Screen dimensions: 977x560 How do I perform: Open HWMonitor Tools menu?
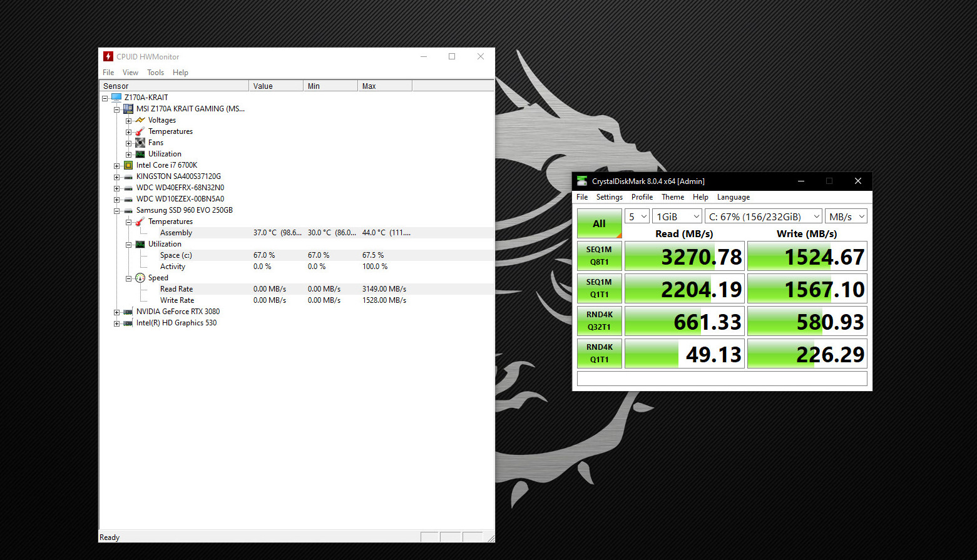[x=155, y=73]
